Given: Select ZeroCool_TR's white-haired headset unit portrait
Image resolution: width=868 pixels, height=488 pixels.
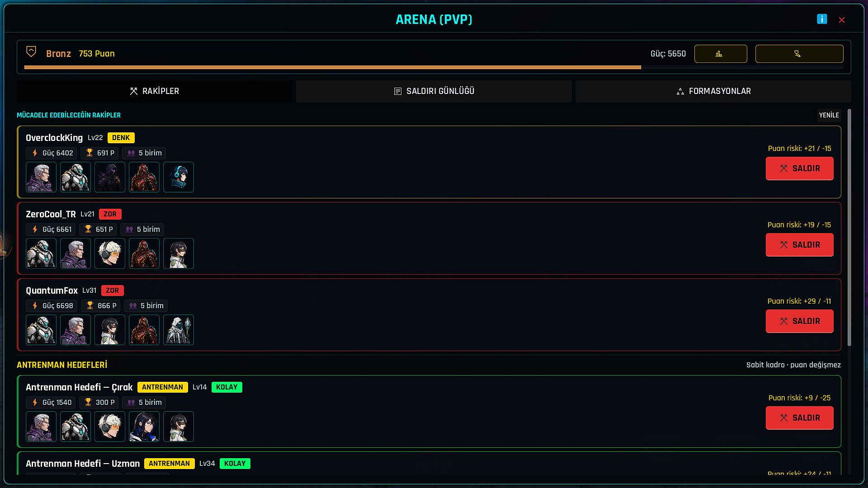Looking at the screenshot, I should point(110,253).
